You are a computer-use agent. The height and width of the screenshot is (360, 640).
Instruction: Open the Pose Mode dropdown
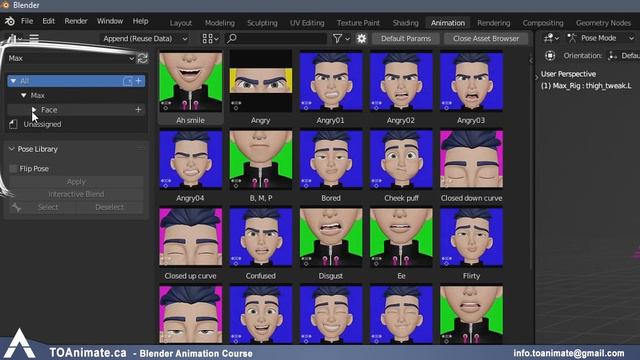[600, 38]
